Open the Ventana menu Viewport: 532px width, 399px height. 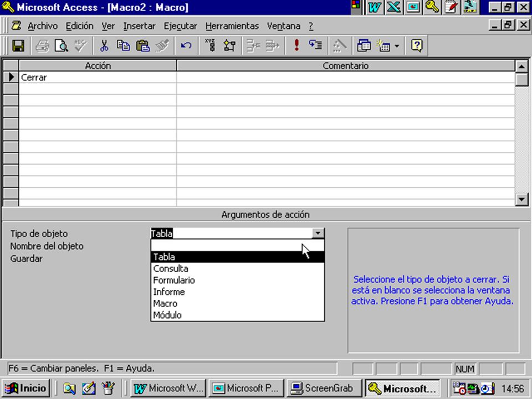pos(284,26)
